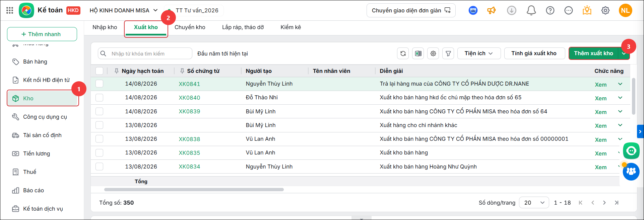
Task: Pin the Ngày hạch toán column
Action: pos(117,71)
